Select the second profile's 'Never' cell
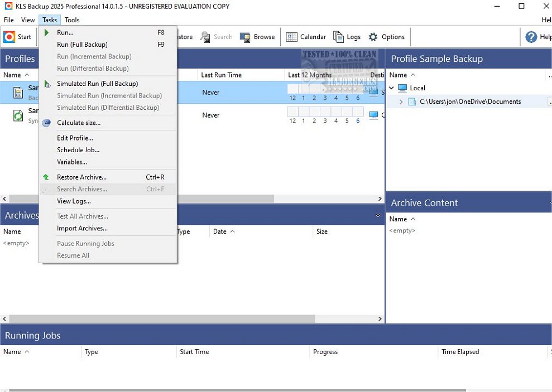 point(210,115)
